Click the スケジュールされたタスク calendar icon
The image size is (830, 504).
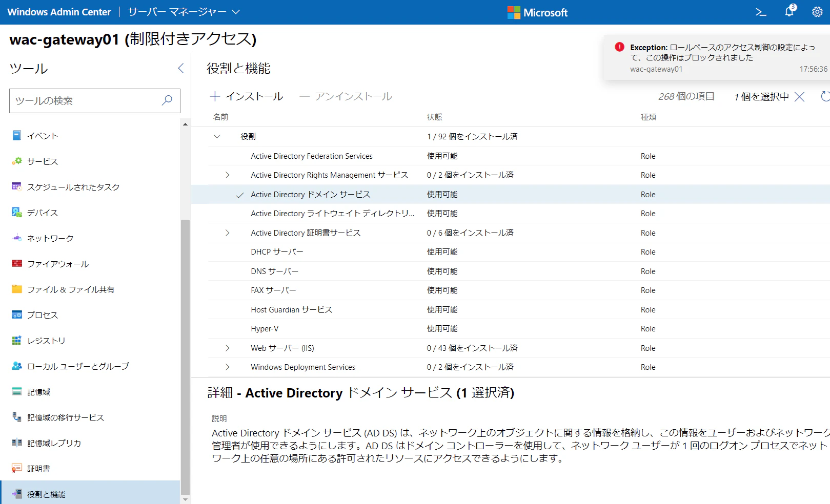coord(17,186)
